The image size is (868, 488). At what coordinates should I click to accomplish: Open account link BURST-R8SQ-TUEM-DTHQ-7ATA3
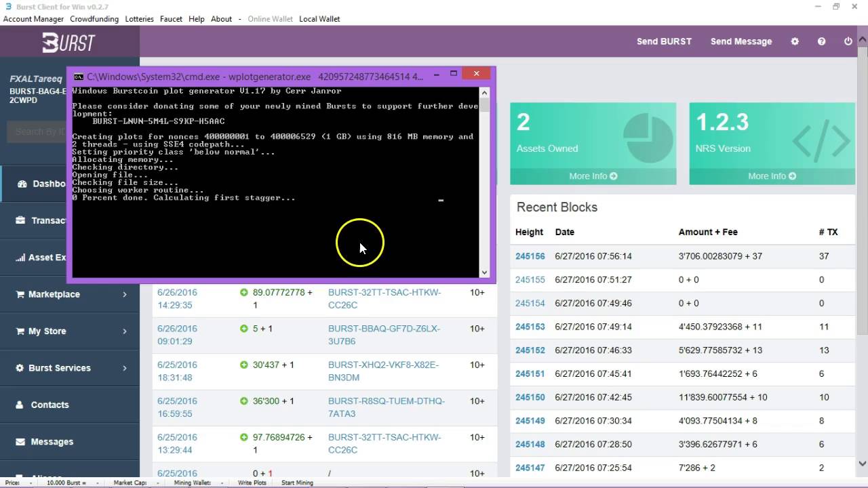pos(387,407)
